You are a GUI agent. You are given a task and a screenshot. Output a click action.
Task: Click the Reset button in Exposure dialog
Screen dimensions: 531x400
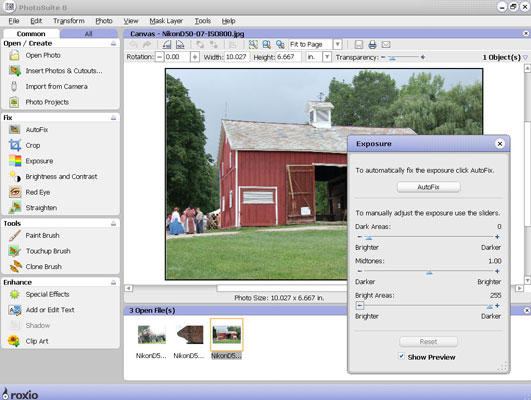tap(428, 341)
